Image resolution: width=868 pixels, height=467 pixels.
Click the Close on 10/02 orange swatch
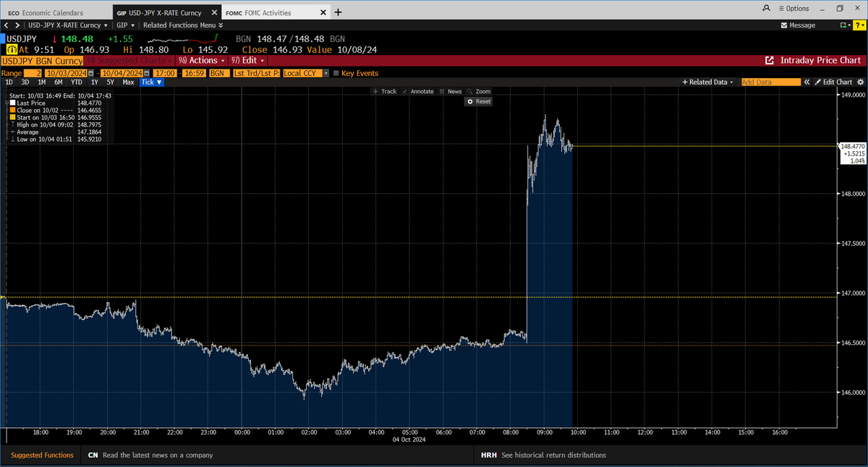13,111
